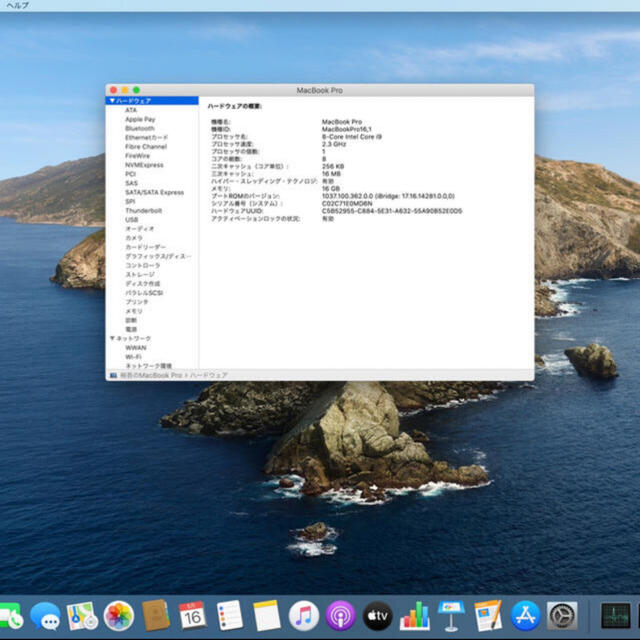Open Numbers from the Dock
The width and height of the screenshot is (640, 640).
pyautogui.click(x=415, y=616)
